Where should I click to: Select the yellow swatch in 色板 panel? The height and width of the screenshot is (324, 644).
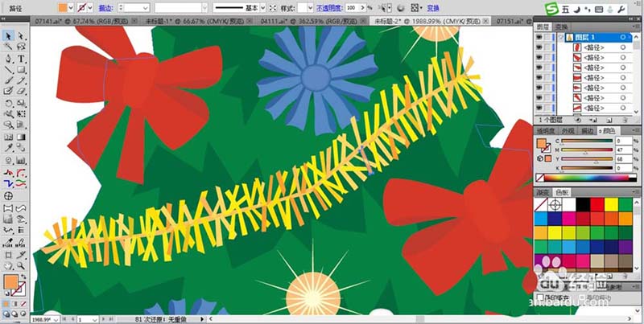click(611, 204)
